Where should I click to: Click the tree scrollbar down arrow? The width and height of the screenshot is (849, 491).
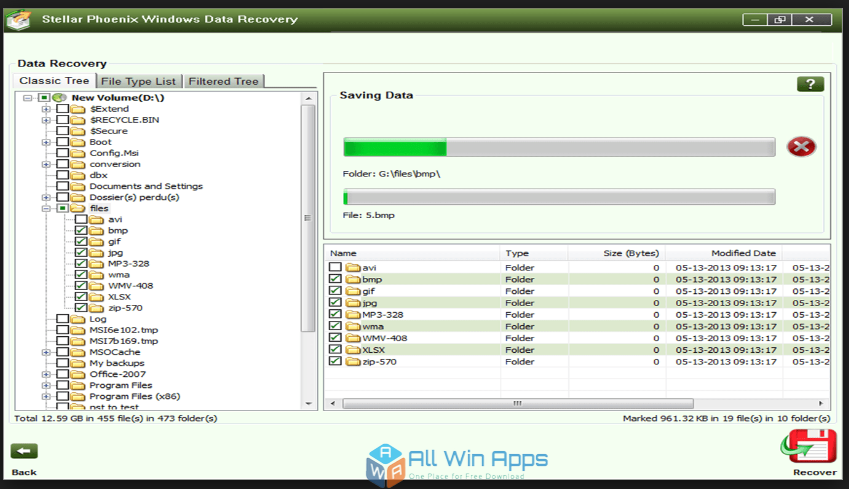[308, 403]
